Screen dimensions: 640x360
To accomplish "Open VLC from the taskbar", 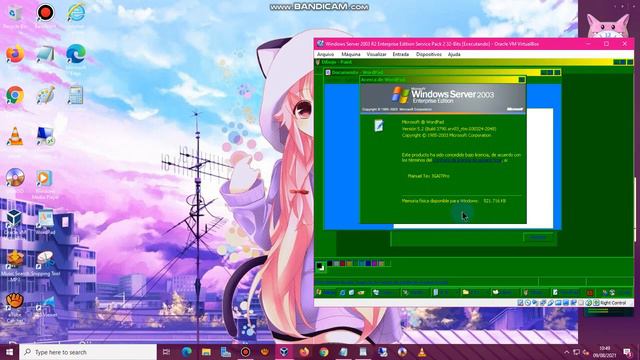I will [422, 352].
